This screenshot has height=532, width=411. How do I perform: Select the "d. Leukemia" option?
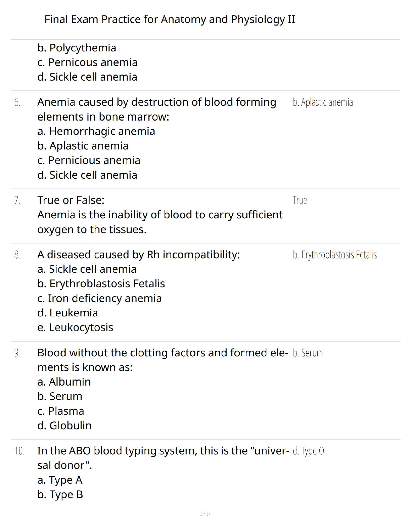67,313
